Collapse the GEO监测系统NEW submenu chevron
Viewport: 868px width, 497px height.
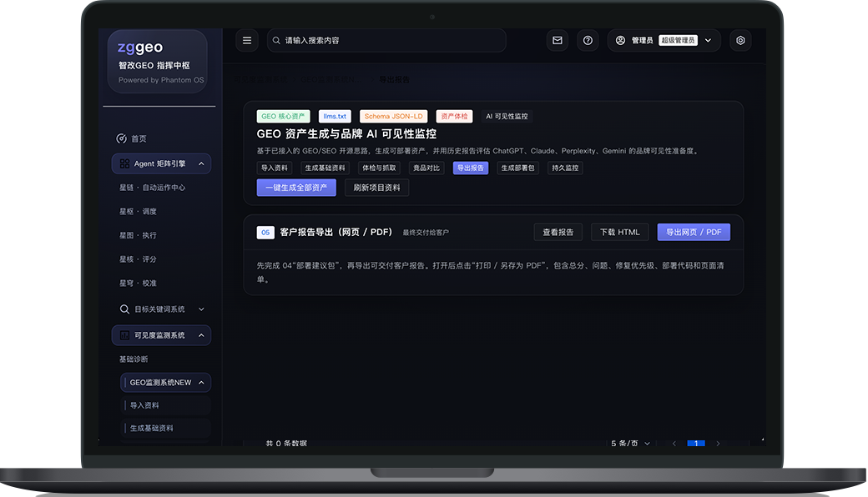click(x=201, y=383)
